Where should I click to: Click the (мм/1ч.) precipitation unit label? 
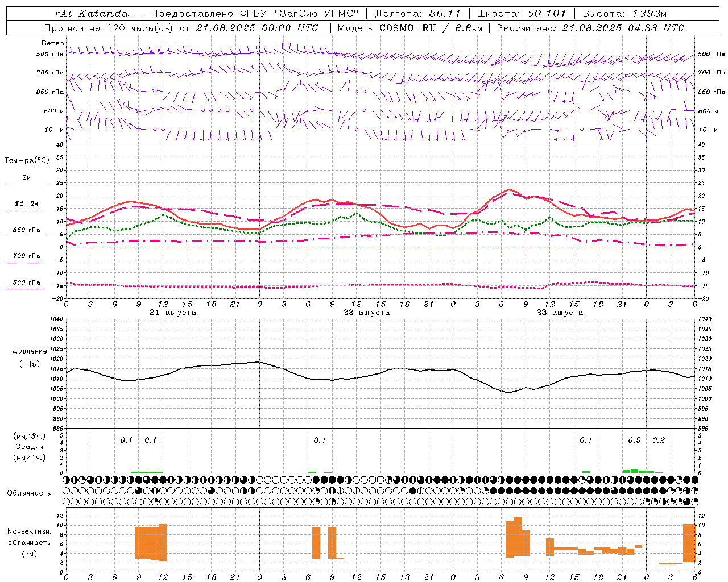[30, 458]
